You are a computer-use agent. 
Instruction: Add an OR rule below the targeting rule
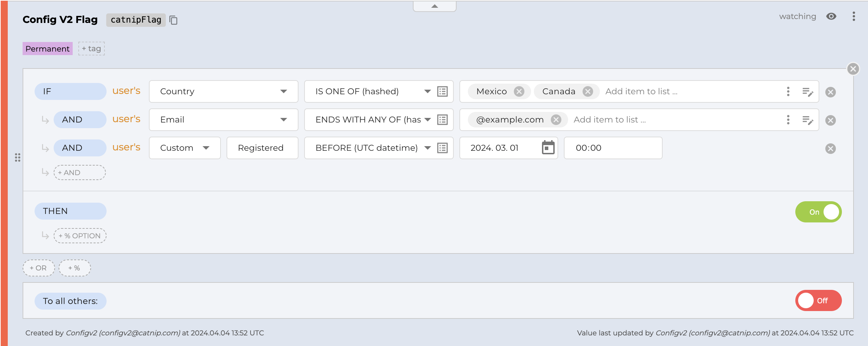coord(38,268)
